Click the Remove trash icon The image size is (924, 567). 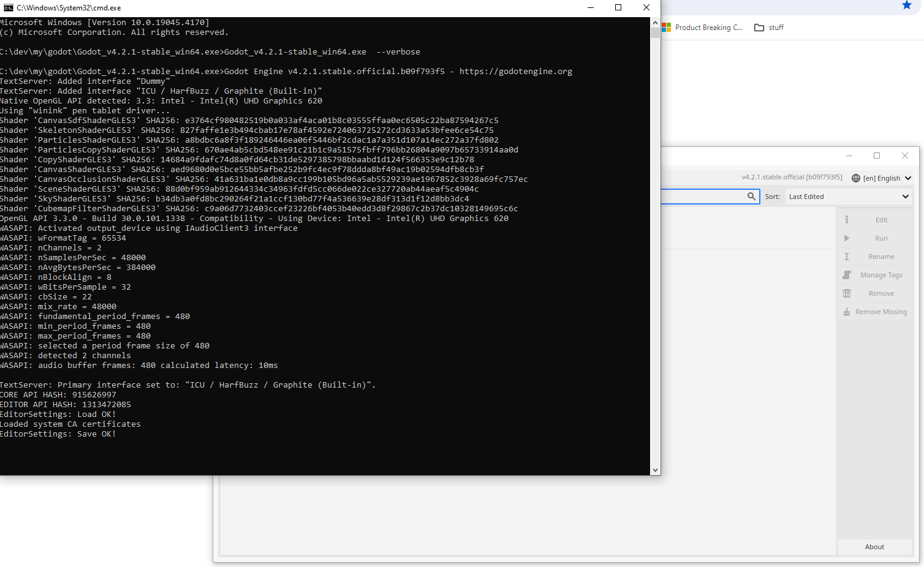tap(847, 293)
